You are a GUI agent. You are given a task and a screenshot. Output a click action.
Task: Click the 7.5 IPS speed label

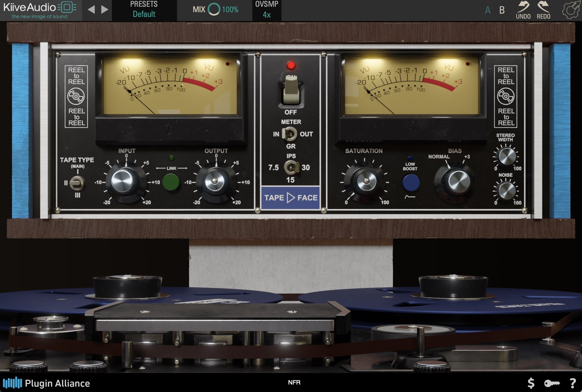pos(273,168)
